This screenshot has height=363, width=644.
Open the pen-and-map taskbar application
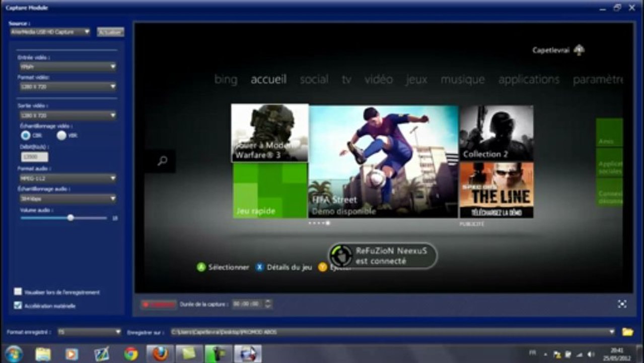[x=102, y=354]
